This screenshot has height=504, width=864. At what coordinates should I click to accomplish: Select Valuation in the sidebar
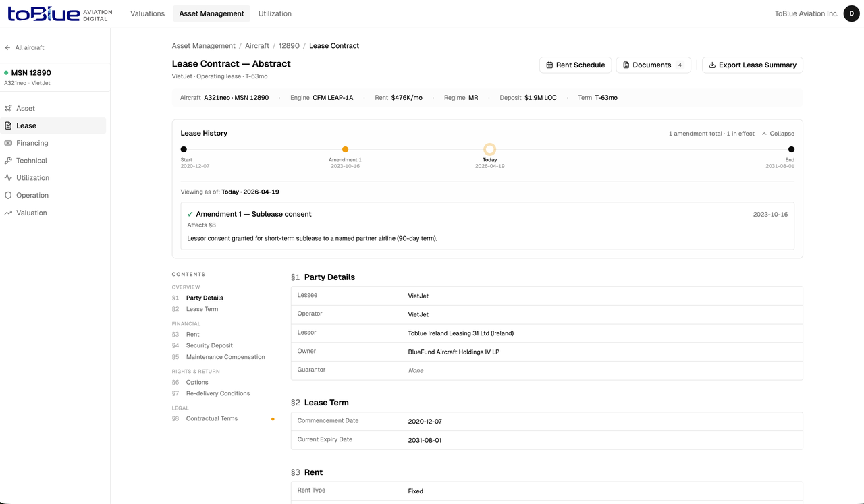pos(55,213)
